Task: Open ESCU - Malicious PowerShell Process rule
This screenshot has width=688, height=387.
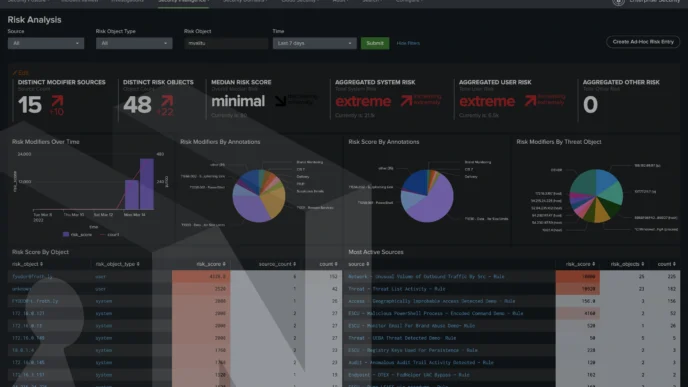Action: tap(436, 314)
